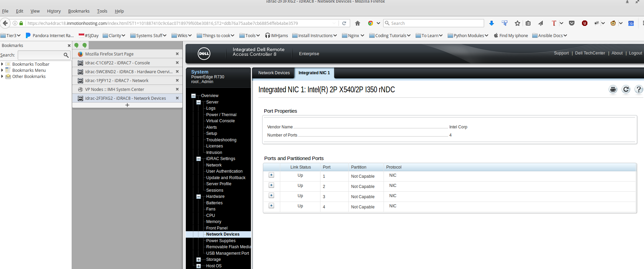The image size is (644, 269).
Task: Collapse the iDRAC Settings tree node
Action: coord(198,159)
